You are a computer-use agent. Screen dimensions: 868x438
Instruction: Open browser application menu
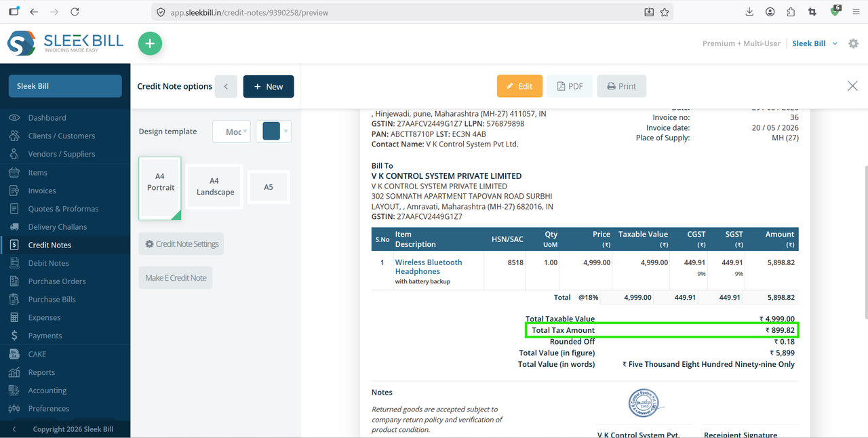click(x=856, y=12)
